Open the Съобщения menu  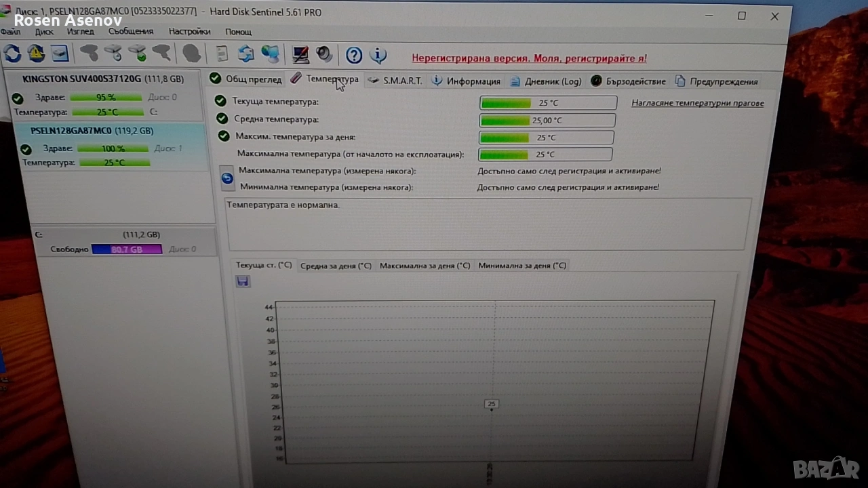tap(131, 31)
